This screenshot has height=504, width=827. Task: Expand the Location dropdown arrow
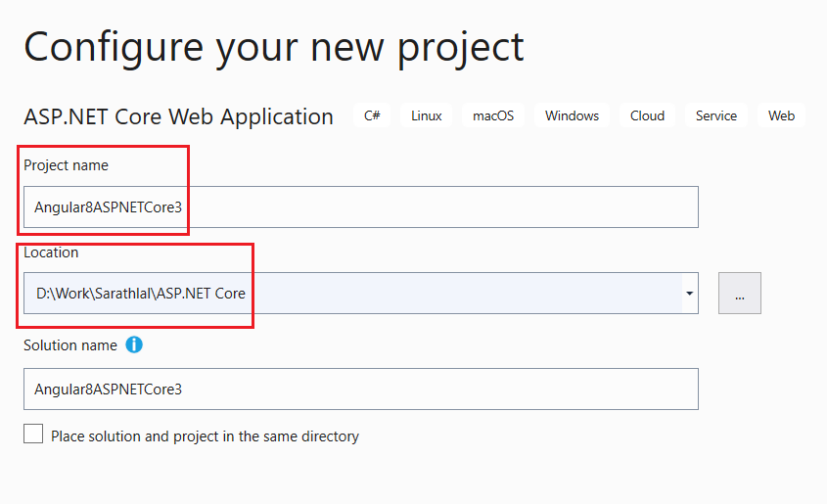(x=689, y=294)
